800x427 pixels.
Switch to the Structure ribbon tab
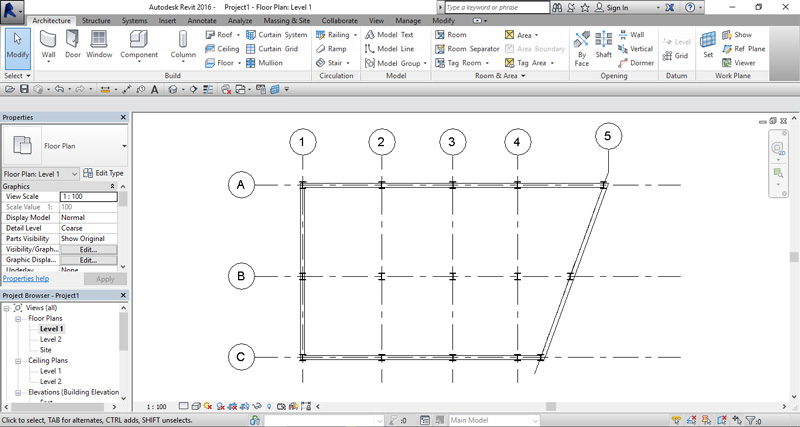pos(96,21)
